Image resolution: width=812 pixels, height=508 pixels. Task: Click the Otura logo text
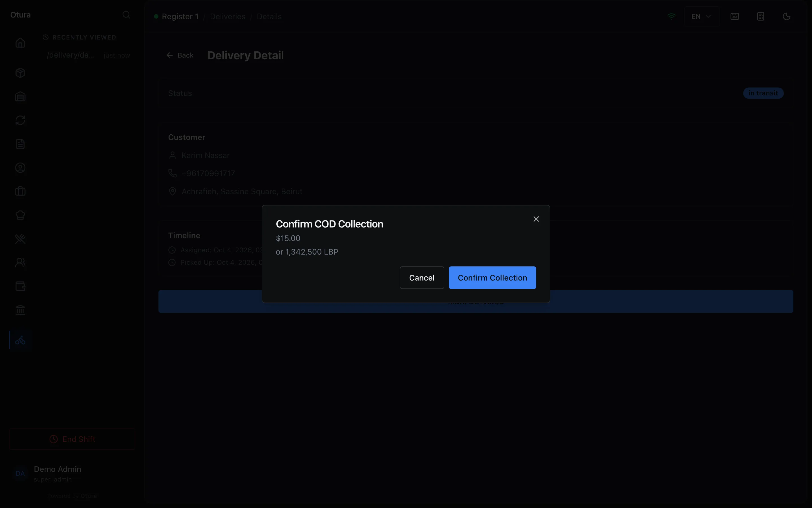pos(21,15)
